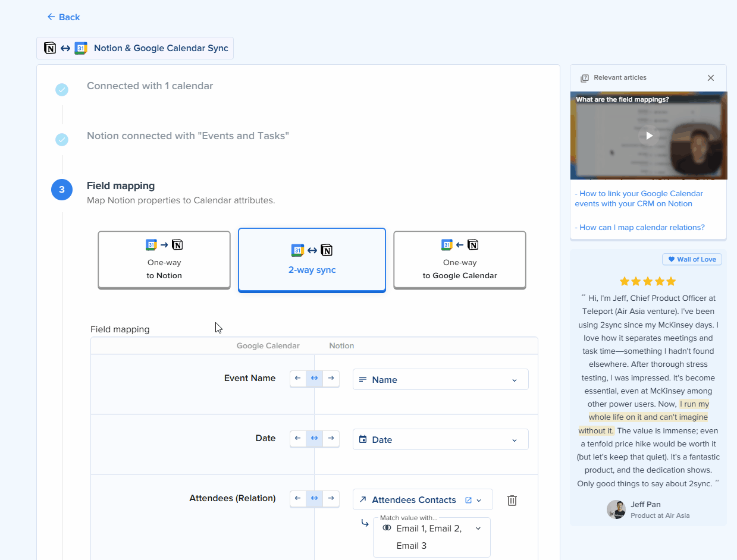Click the Jeff Pan name text
Screen dimensions: 737x560
point(645,505)
